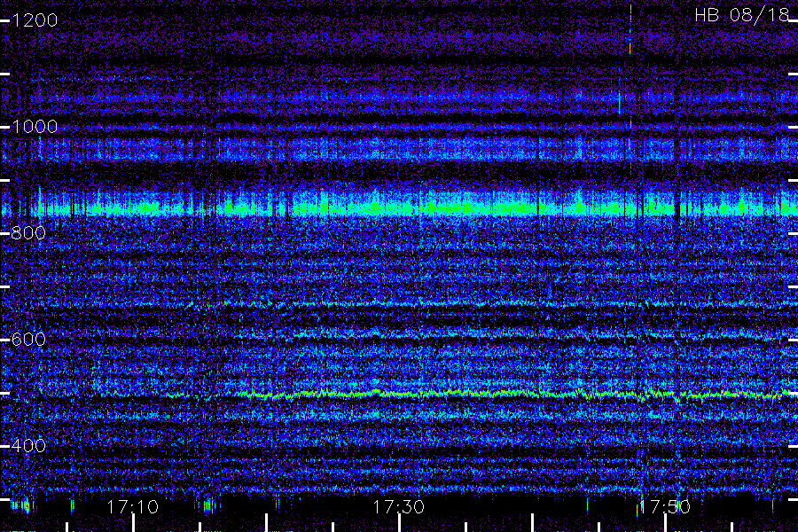Viewport: 798px width, 532px height.
Task: Click the 1200 frequency axis label
Action: click(x=35, y=20)
